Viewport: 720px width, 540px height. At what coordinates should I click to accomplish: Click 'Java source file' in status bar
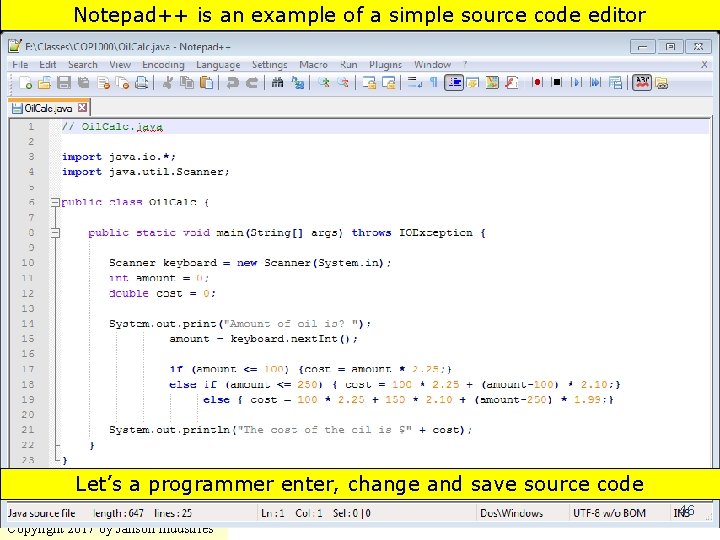[41, 513]
